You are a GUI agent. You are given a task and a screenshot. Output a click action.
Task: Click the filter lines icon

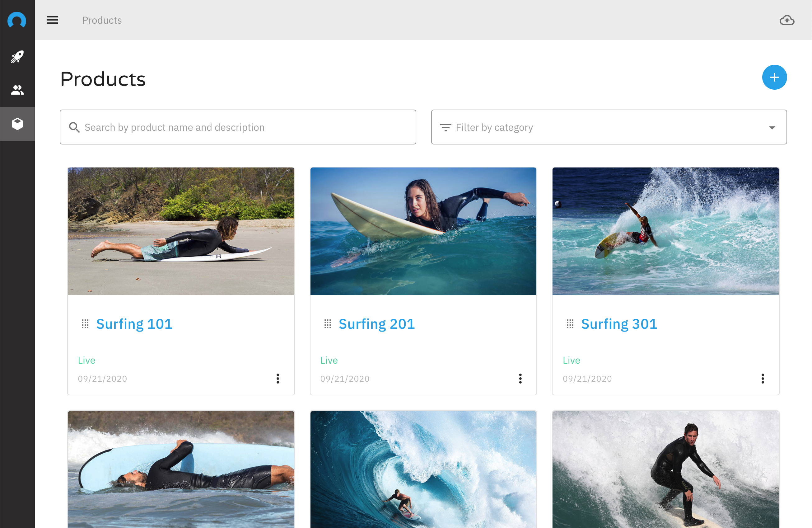click(445, 127)
